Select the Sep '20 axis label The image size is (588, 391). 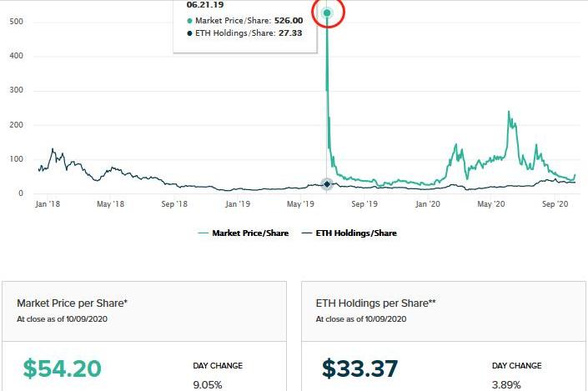pyautogui.click(x=555, y=204)
